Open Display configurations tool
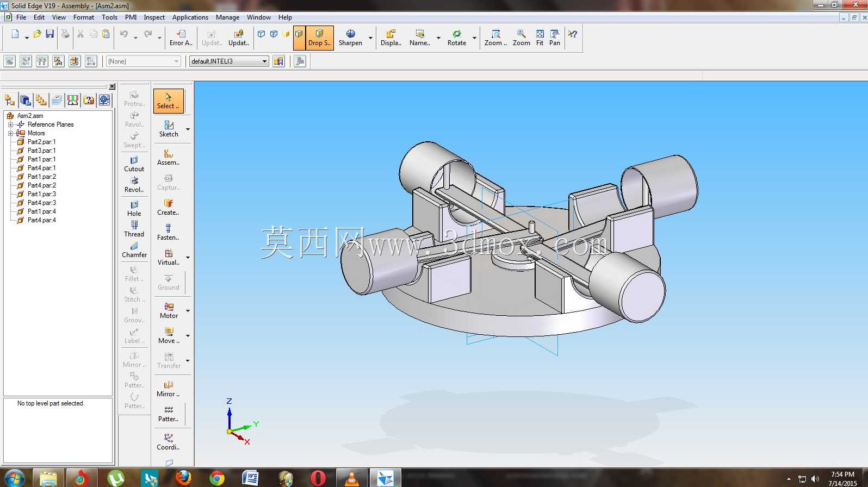The width and height of the screenshot is (868, 487). point(391,38)
